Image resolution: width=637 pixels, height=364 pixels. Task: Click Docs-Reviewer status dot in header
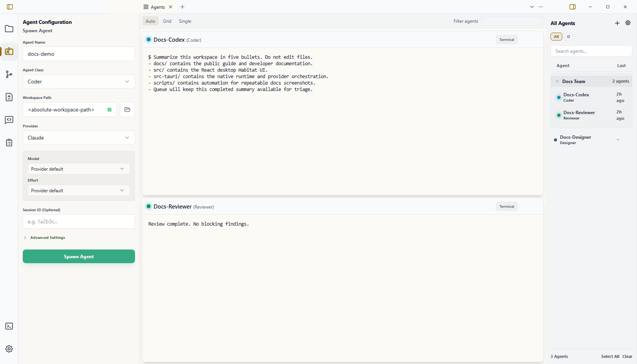click(149, 206)
